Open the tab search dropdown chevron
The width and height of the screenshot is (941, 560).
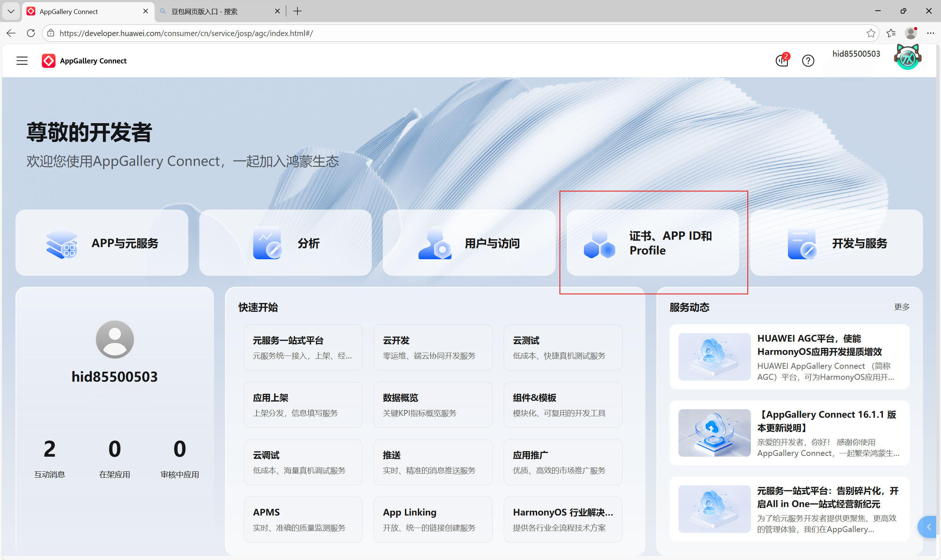(11, 11)
